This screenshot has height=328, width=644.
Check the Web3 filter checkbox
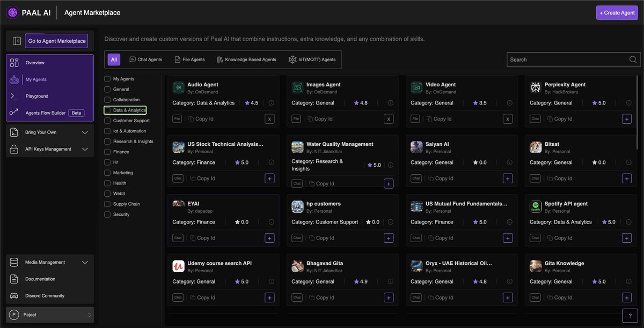click(107, 193)
